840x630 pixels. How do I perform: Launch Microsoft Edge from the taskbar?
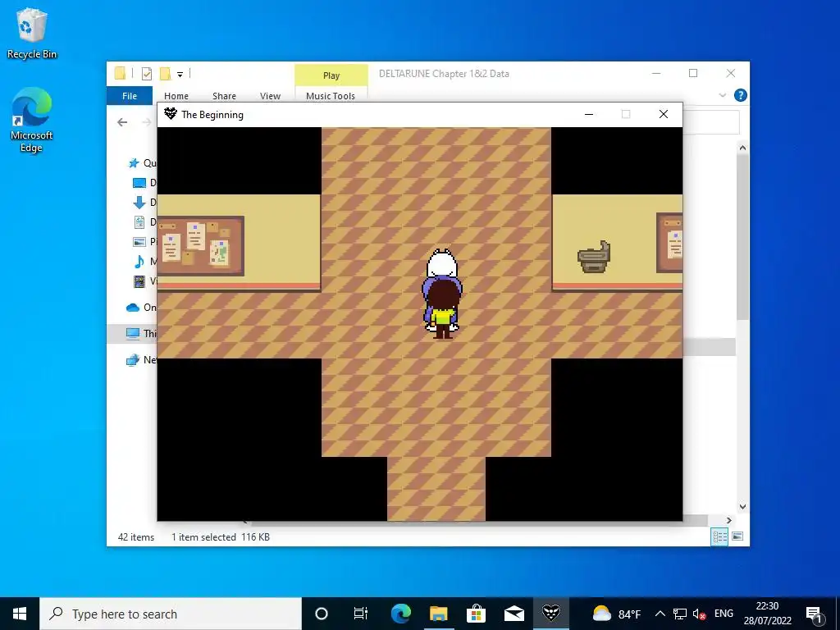400,614
